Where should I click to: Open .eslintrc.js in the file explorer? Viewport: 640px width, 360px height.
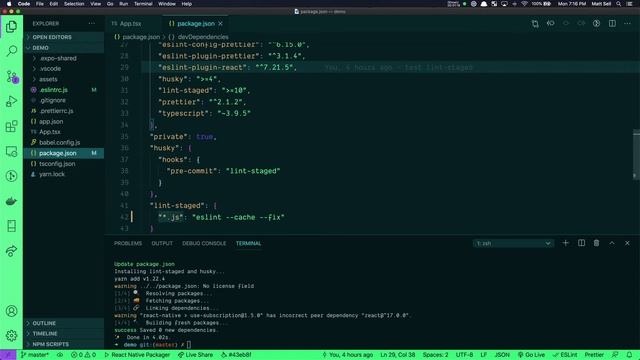64,90
